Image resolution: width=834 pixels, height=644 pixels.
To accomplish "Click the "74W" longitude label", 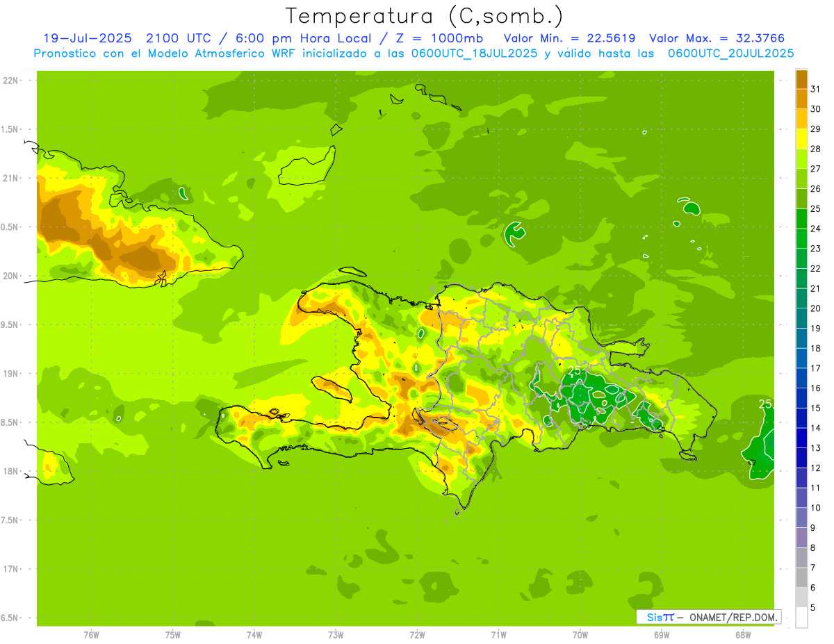I will tap(254, 635).
